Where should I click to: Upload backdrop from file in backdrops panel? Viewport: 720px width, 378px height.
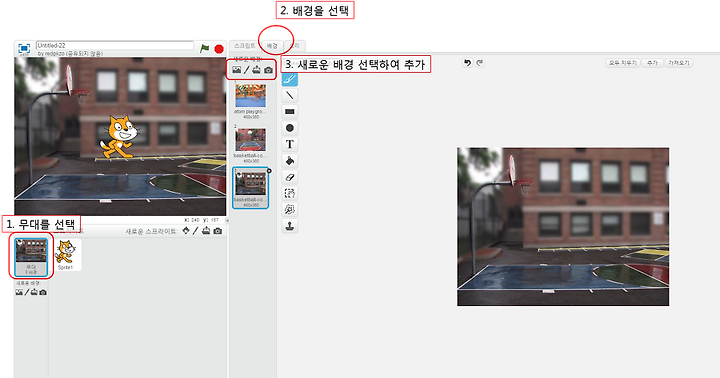(x=257, y=70)
